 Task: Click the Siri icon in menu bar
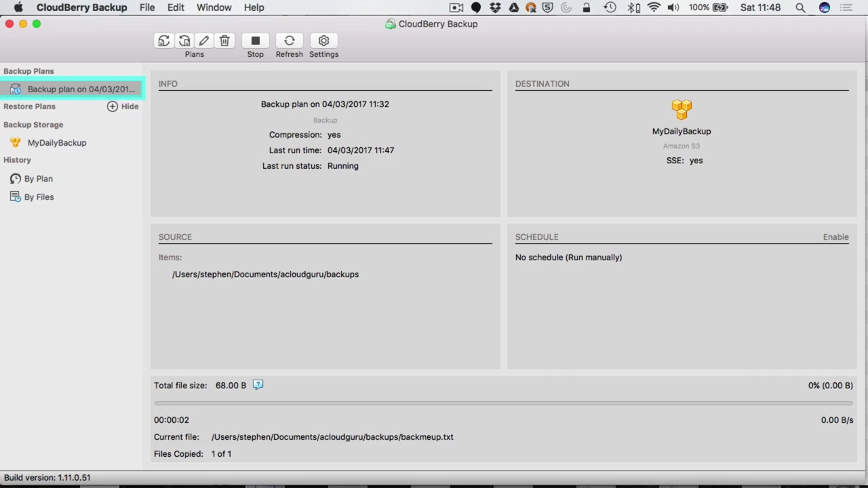pyautogui.click(x=824, y=7)
